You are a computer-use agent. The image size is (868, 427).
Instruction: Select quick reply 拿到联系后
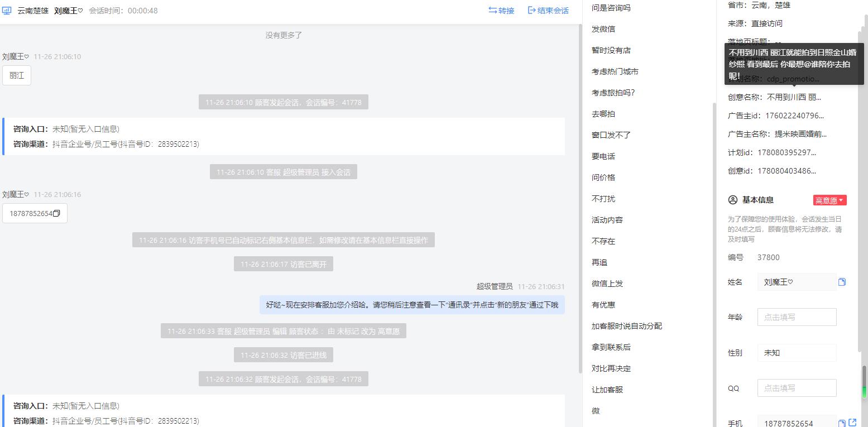point(611,347)
